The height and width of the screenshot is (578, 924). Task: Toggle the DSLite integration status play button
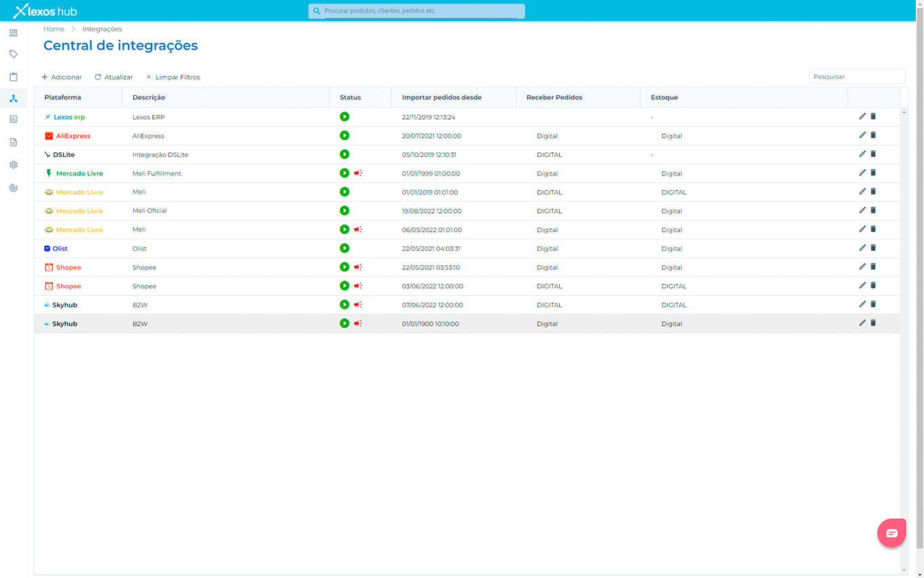344,154
